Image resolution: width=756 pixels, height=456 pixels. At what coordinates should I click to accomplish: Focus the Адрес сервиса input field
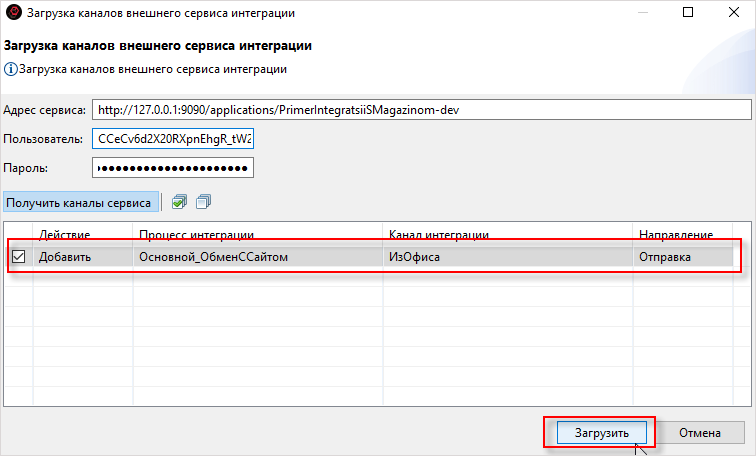(420, 110)
